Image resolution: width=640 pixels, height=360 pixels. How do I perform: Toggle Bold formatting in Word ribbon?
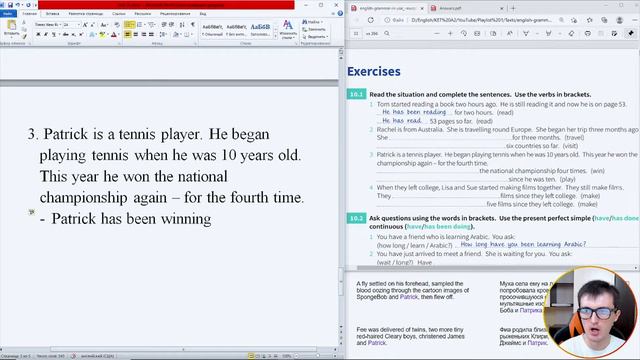pos(38,34)
